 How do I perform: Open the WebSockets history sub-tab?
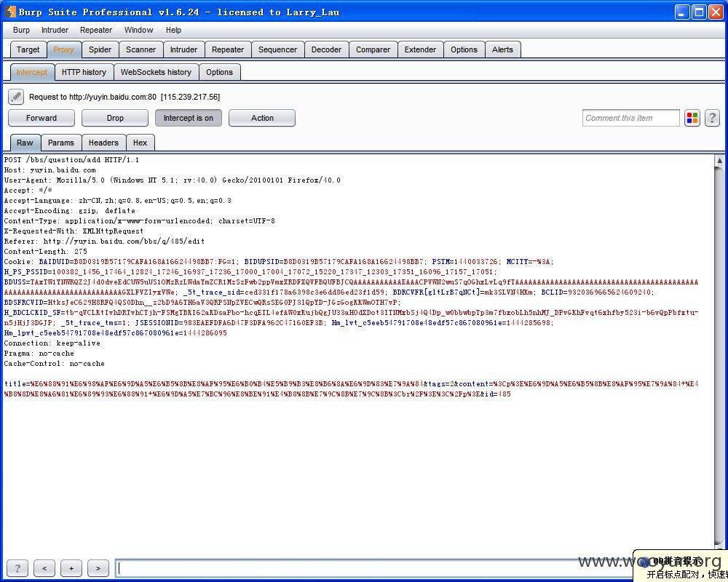coord(156,72)
